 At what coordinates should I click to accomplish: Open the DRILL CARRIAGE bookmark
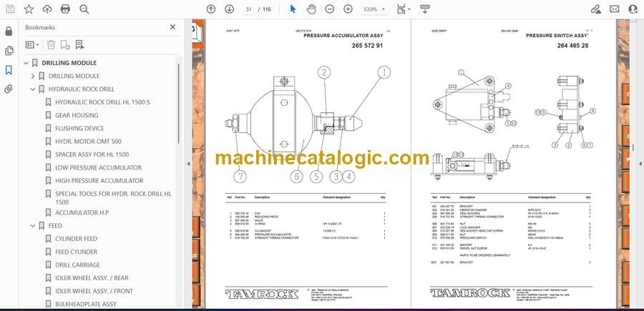point(77,265)
